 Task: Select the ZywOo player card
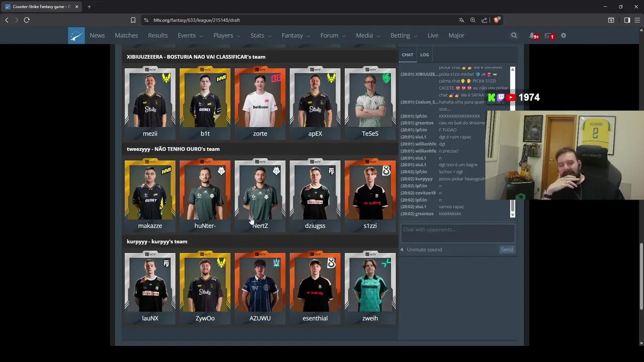pos(205,288)
